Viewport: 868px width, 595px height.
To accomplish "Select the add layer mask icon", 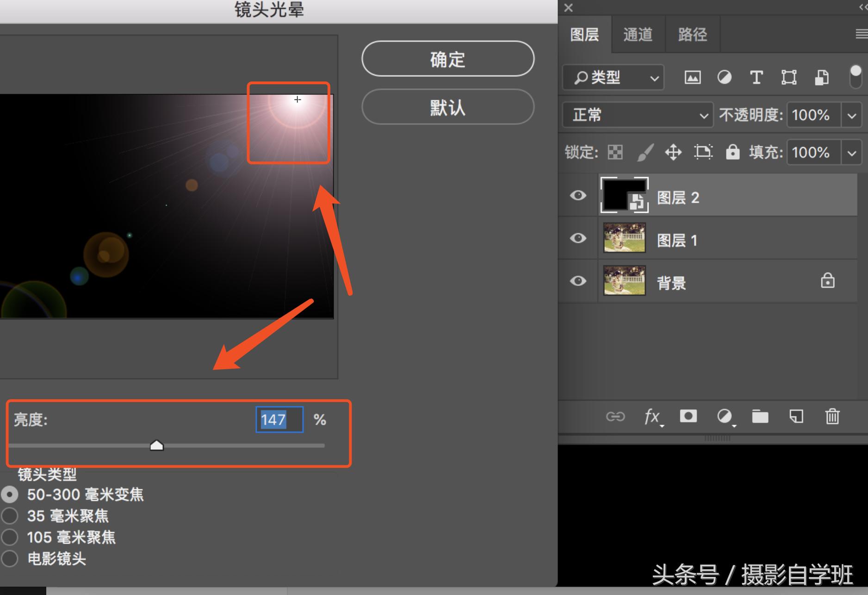I will 688,416.
